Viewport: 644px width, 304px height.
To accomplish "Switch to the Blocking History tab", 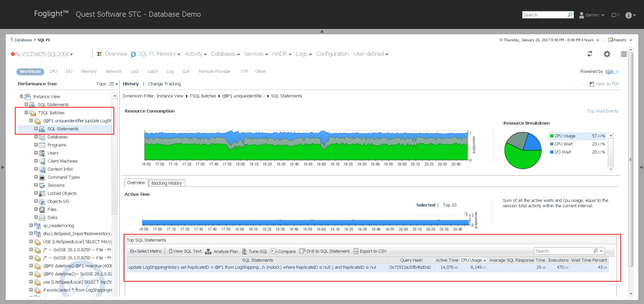I will [x=166, y=183].
